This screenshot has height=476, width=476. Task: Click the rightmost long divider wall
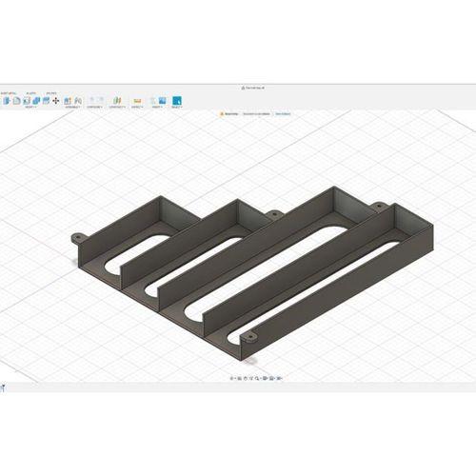click(299, 269)
